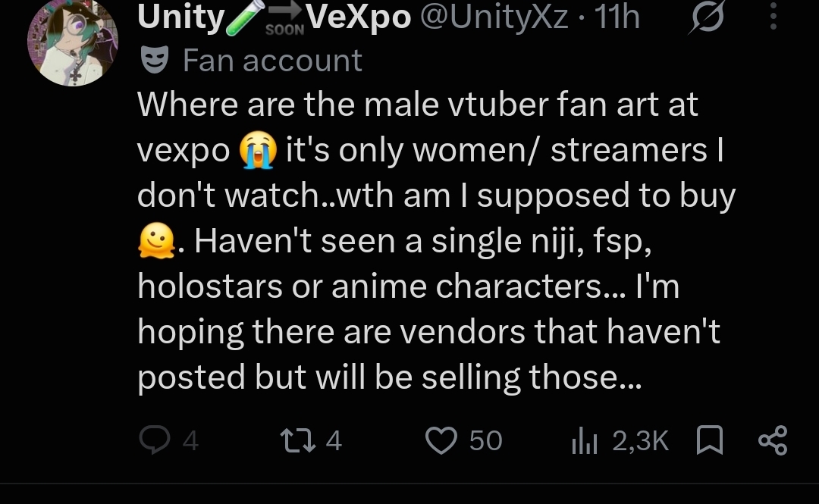Screen dimensions: 819x504
Task: Click the Fan account label
Action: point(272,61)
